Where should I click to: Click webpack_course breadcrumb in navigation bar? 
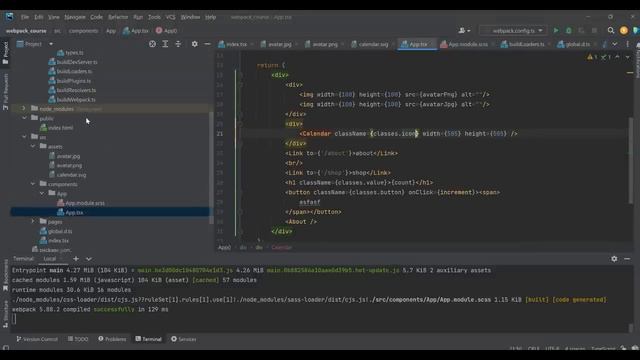(x=26, y=31)
